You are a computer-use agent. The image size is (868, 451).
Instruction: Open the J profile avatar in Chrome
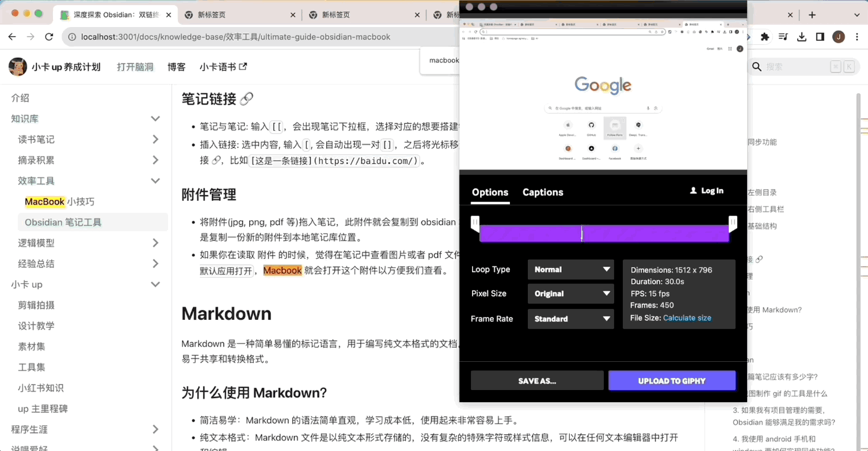point(839,37)
